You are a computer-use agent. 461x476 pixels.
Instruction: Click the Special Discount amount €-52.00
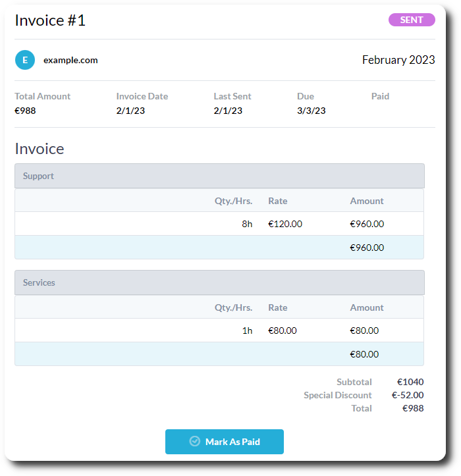click(x=408, y=395)
